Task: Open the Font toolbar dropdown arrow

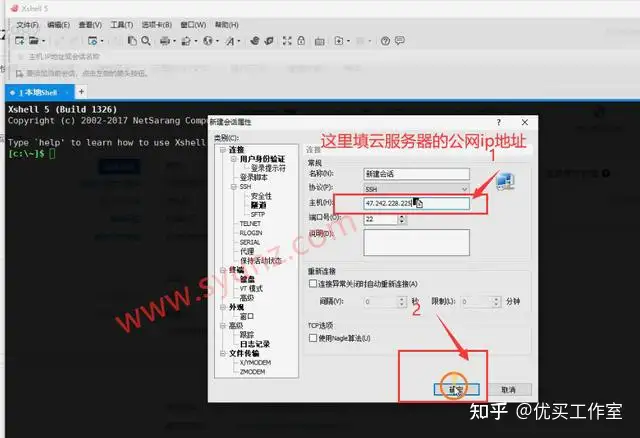Action: pos(239,41)
